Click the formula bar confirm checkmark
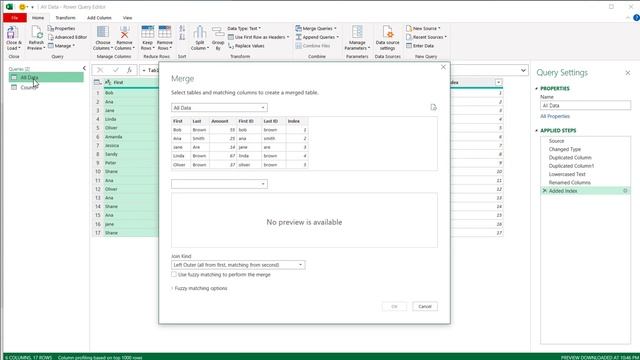The width and height of the screenshot is (640, 360). click(x=116, y=70)
